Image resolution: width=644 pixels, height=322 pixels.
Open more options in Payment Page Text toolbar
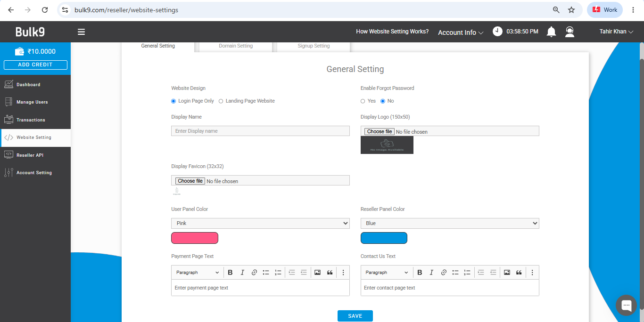tap(343, 272)
